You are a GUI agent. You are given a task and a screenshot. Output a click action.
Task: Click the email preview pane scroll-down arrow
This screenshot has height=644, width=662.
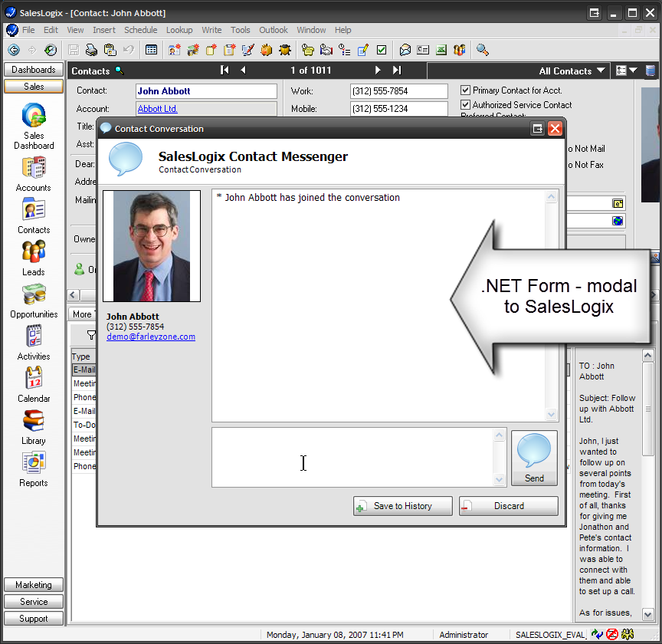[x=647, y=614]
